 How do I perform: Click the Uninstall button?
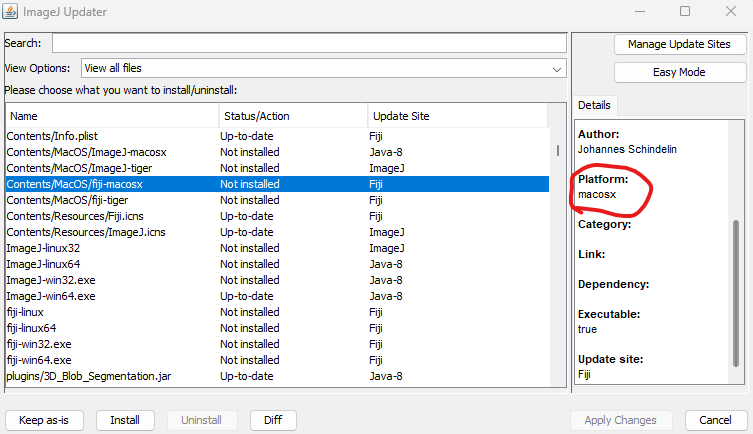[202, 421]
